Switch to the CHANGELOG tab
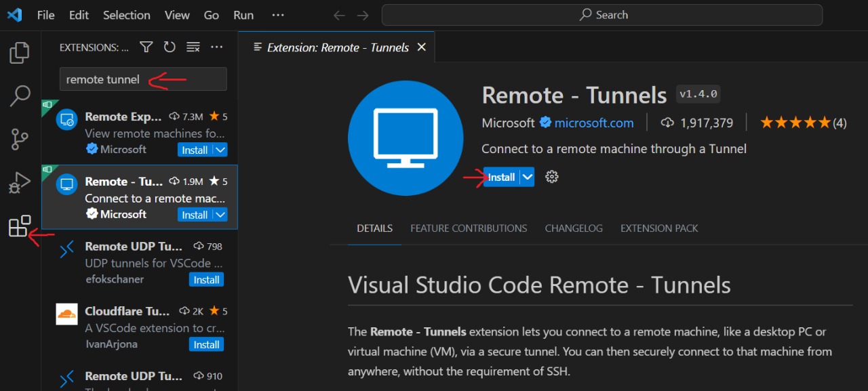868x391 pixels. point(574,228)
